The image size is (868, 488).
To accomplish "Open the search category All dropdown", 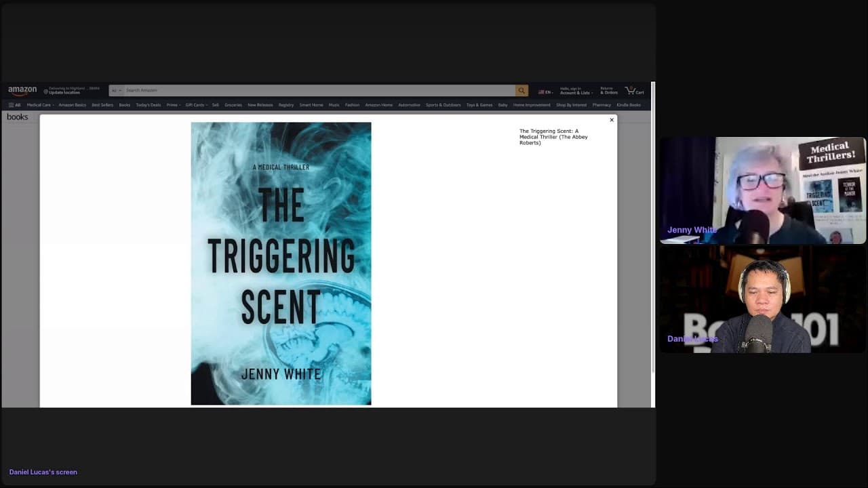I will point(117,91).
